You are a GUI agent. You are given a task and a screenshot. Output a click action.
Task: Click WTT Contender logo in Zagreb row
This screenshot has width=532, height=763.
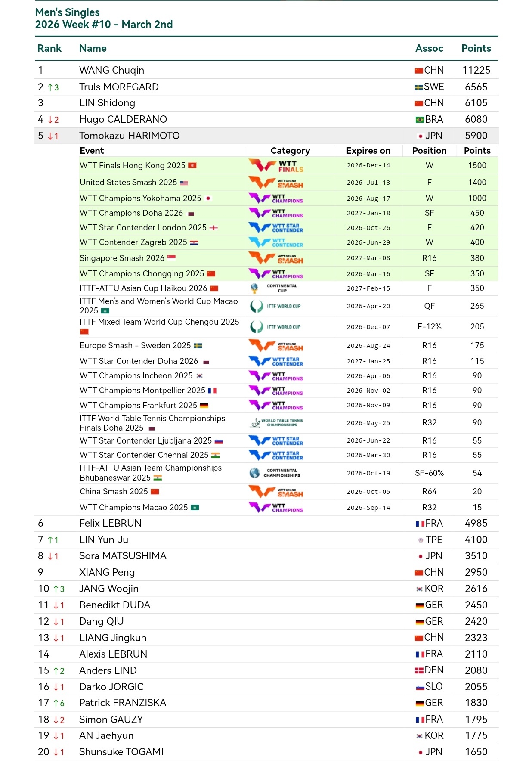point(276,242)
